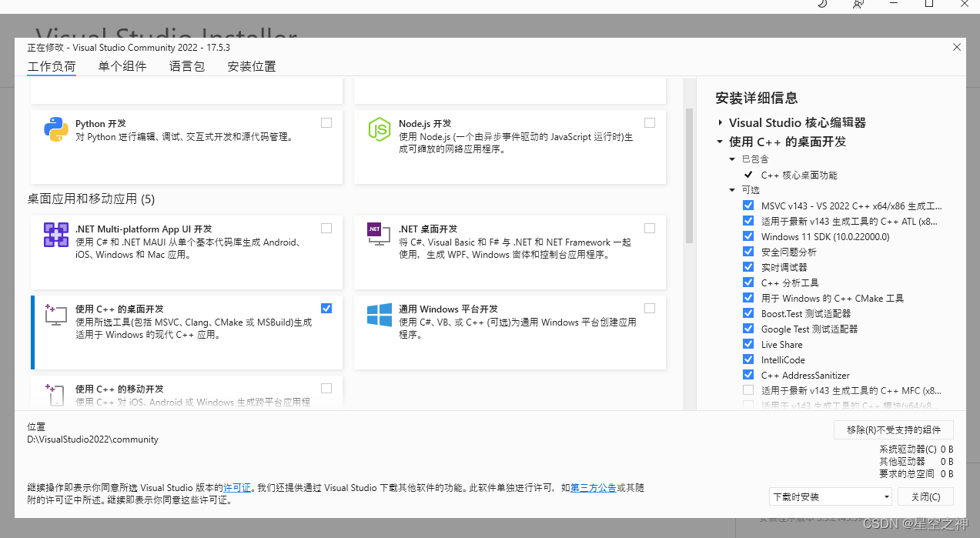Click the C++ desktop development workload icon
This screenshot has height=538, width=980.
point(56,315)
